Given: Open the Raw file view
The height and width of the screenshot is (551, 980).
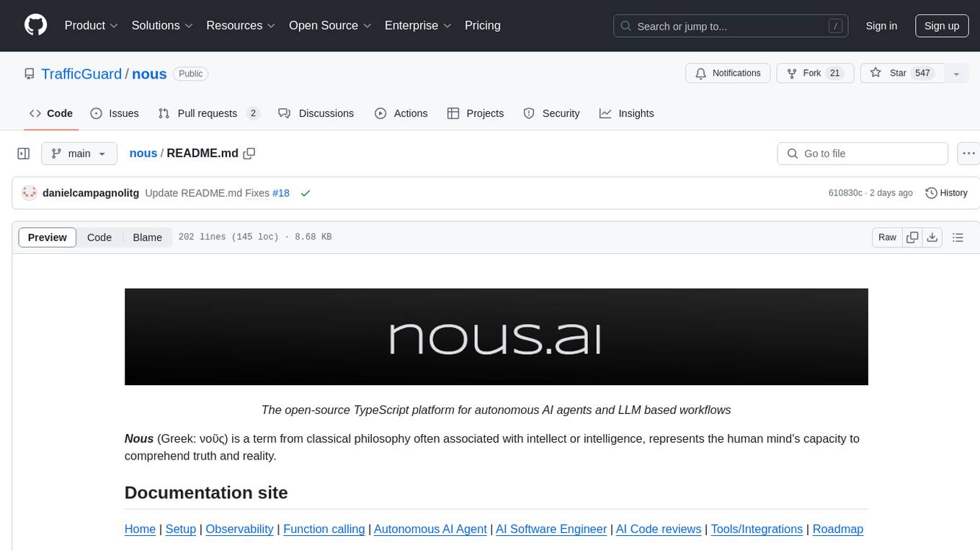Looking at the screenshot, I should coord(888,237).
